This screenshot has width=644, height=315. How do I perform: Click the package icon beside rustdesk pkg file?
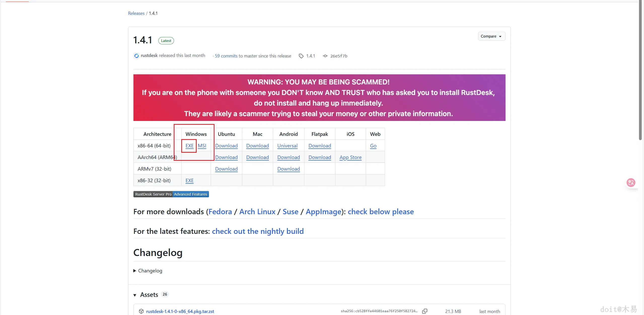tap(141, 311)
